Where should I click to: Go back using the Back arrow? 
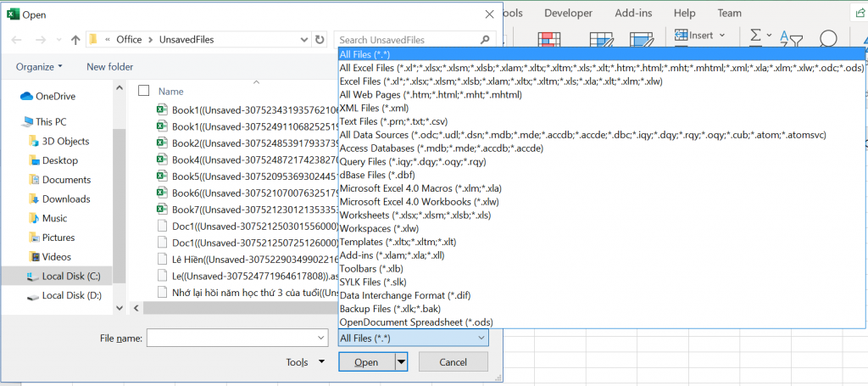[x=17, y=40]
